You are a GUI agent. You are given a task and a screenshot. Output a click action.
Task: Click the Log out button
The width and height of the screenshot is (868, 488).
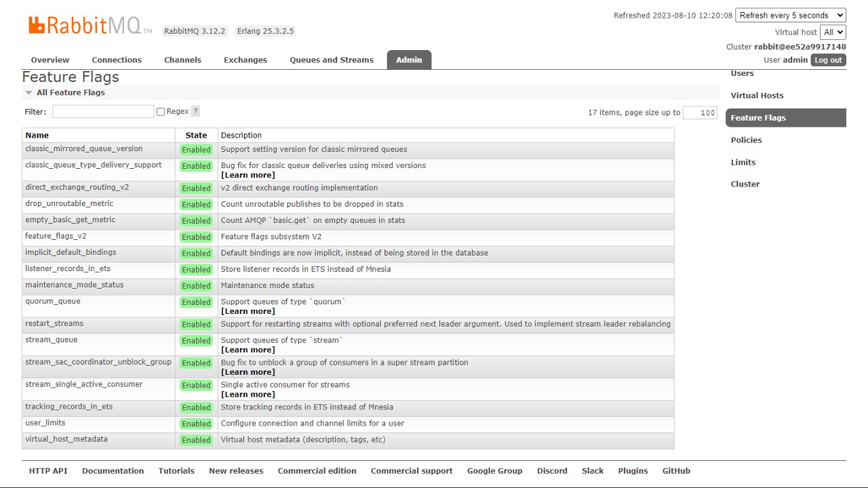pos(828,60)
